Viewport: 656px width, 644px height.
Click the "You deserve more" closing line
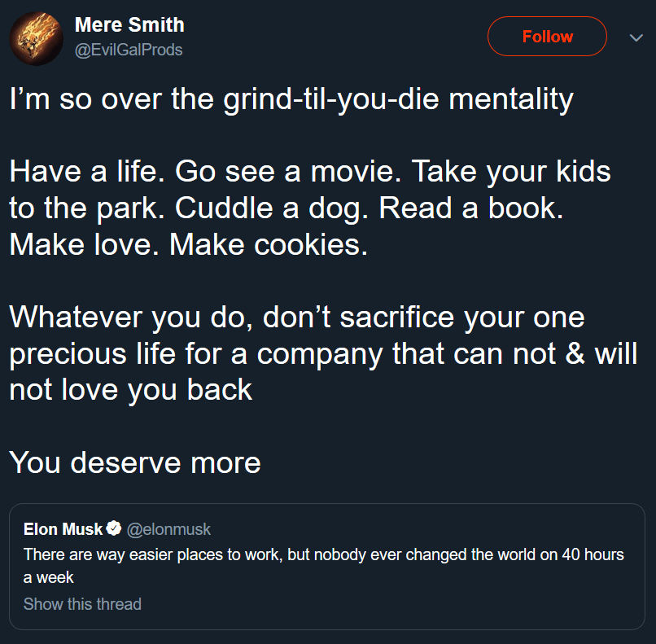click(135, 462)
